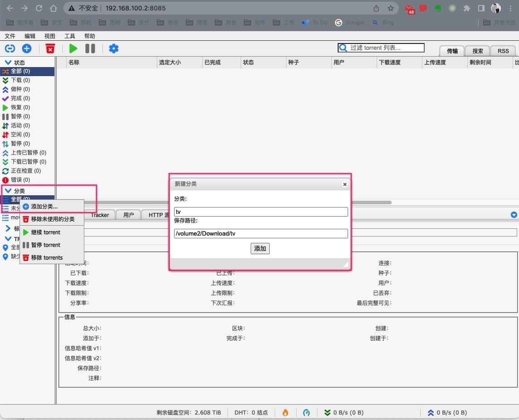The image size is (519, 420).
Task: Click the add torrent link chain icon
Action: (x=10, y=48)
